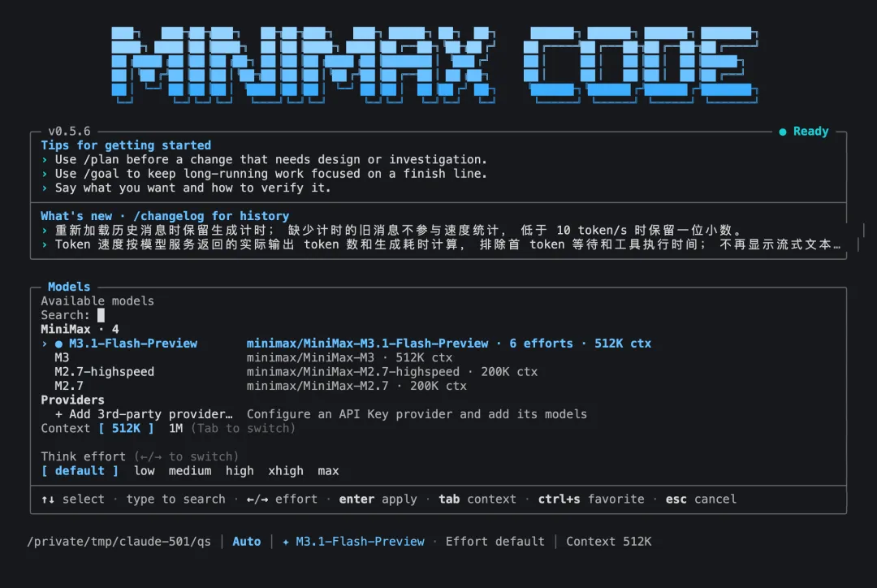The width and height of the screenshot is (877, 588).
Task: Click the 'Available models' label
Action: click(x=97, y=301)
